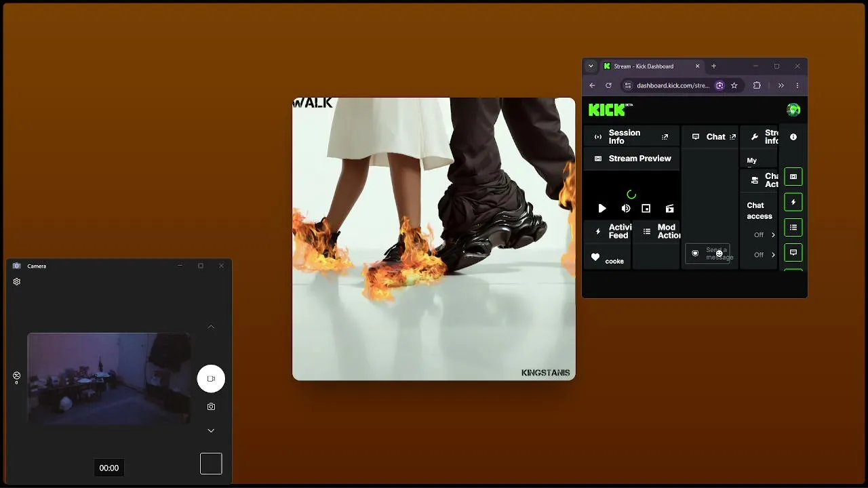868x488 pixels.
Task: Click the exposure compensation icon in Camera
Action: [16, 376]
